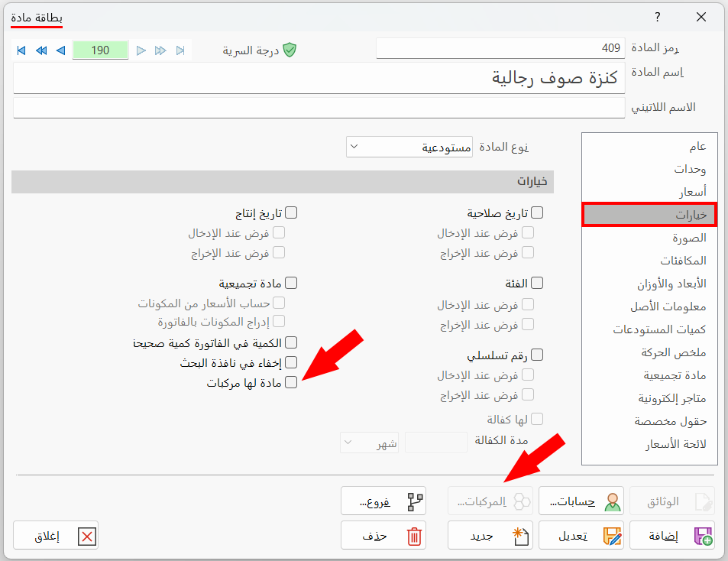Go to last record navigation arrow
The height and width of the screenshot is (561, 728).
(180, 50)
